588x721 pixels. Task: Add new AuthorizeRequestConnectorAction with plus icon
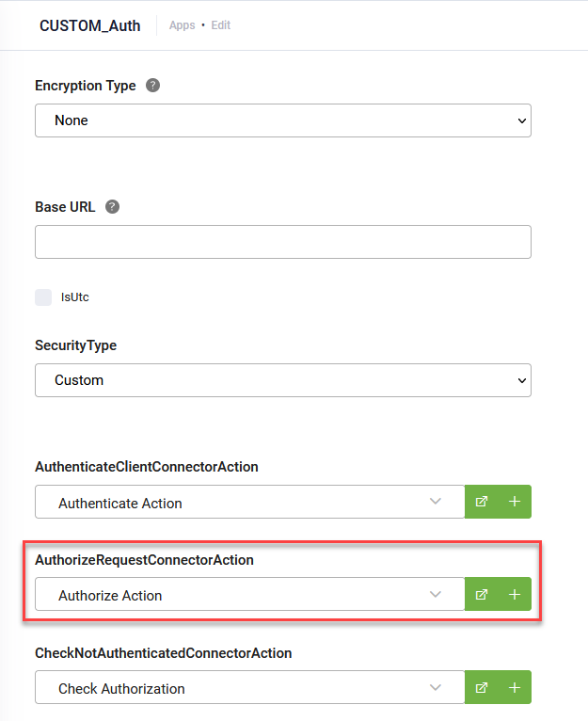pos(515,594)
